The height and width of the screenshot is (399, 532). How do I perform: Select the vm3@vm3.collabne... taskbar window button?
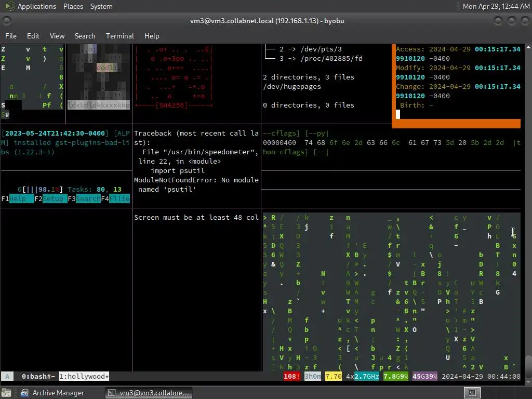pyautogui.click(x=149, y=393)
